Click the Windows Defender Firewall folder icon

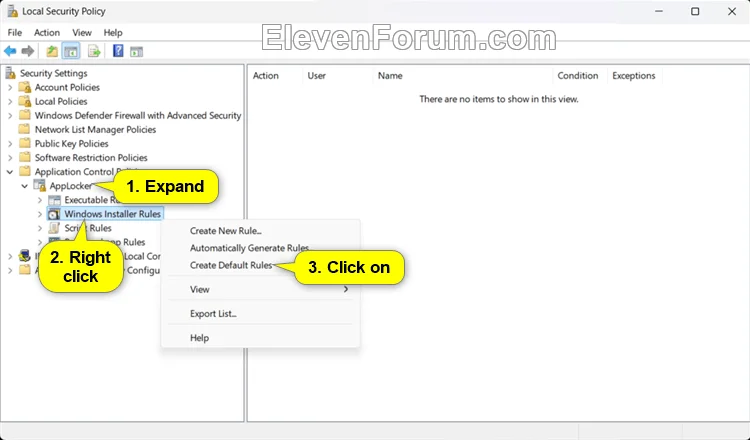(24, 115)
